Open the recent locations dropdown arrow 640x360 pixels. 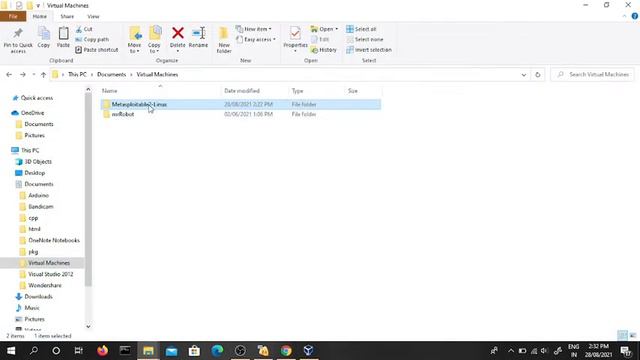(x=33, y=74)
